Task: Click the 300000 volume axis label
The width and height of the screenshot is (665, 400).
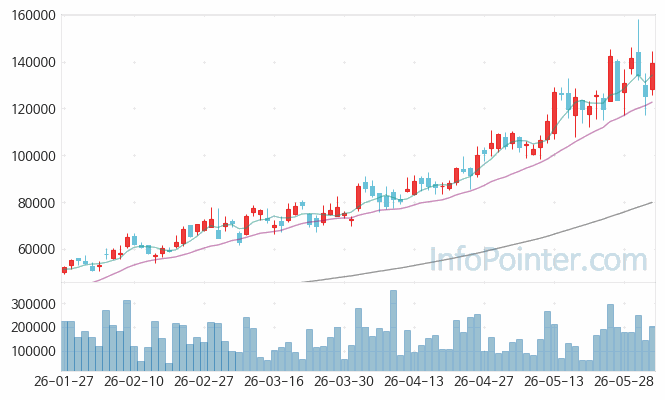Action: pos(34,304)
